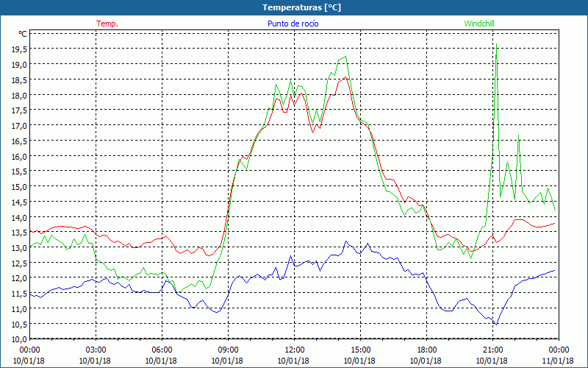The height and width of the screenshot is (368, 588).
Task: Click the '17,0' y-axis value
Action: pyautogui.click(x=20, y=126)
